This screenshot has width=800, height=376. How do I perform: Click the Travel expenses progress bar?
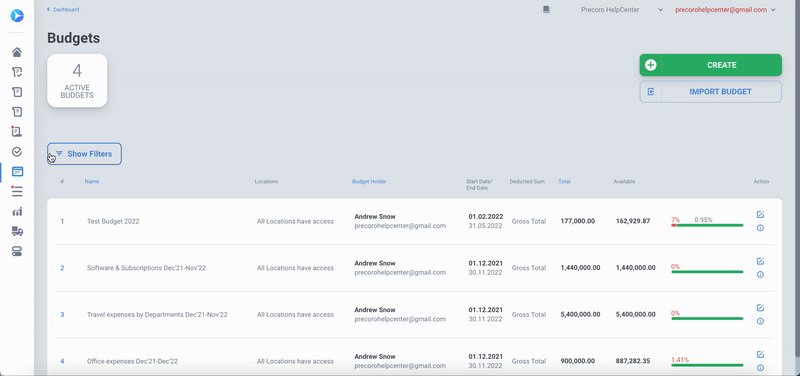tap(707, 318)
